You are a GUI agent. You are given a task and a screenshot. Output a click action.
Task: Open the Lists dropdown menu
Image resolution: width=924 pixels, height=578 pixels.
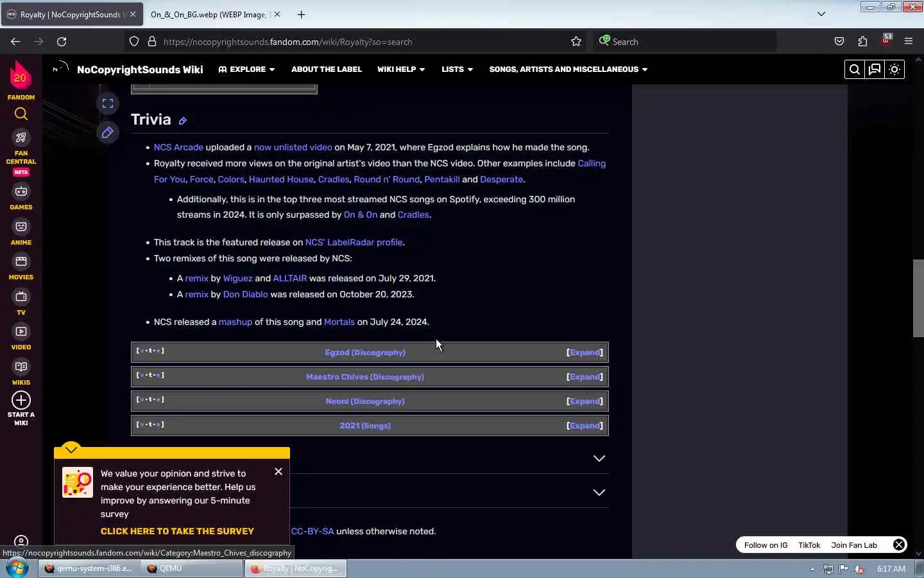457,69
